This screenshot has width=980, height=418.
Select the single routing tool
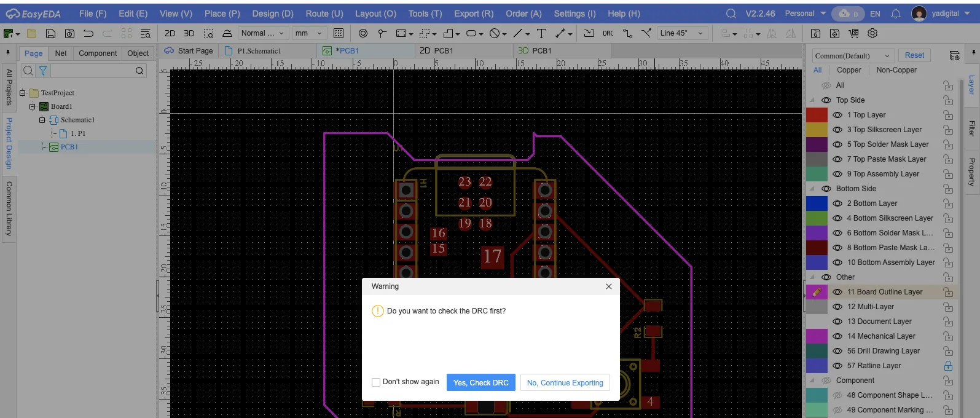(627, 33)
